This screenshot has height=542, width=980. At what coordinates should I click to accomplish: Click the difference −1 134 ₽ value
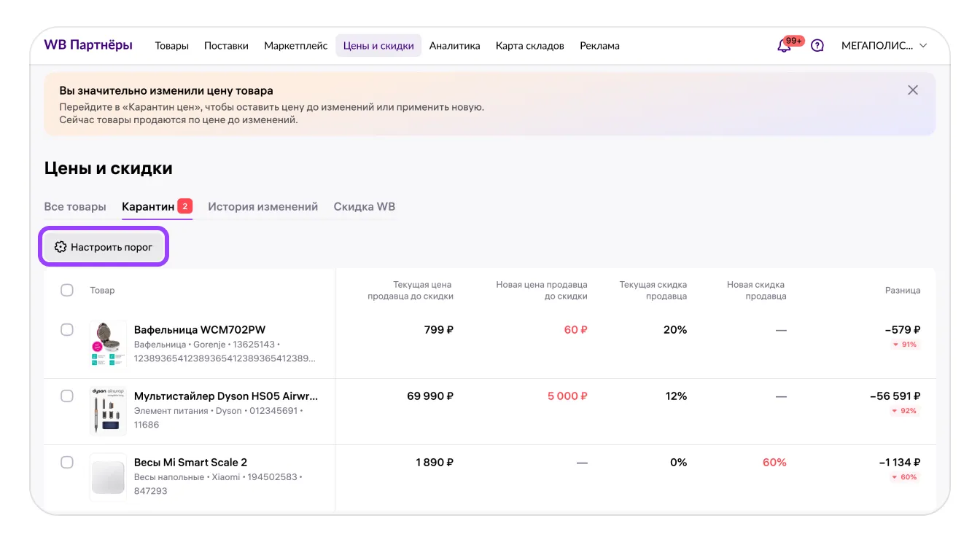[x=900, y=463]
